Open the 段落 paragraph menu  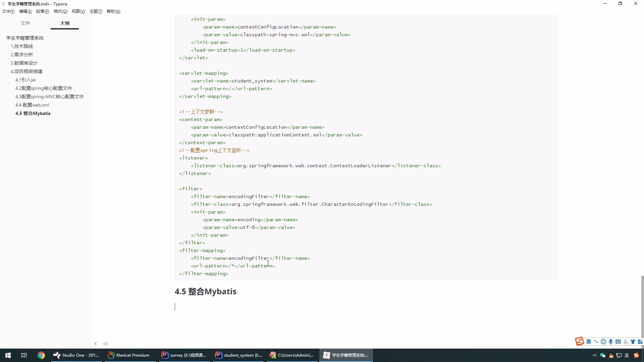click(x=43, y=11)
